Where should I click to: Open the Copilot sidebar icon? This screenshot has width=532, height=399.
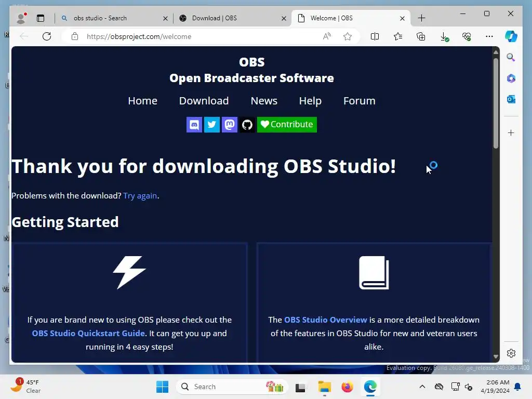click(511, 36)
